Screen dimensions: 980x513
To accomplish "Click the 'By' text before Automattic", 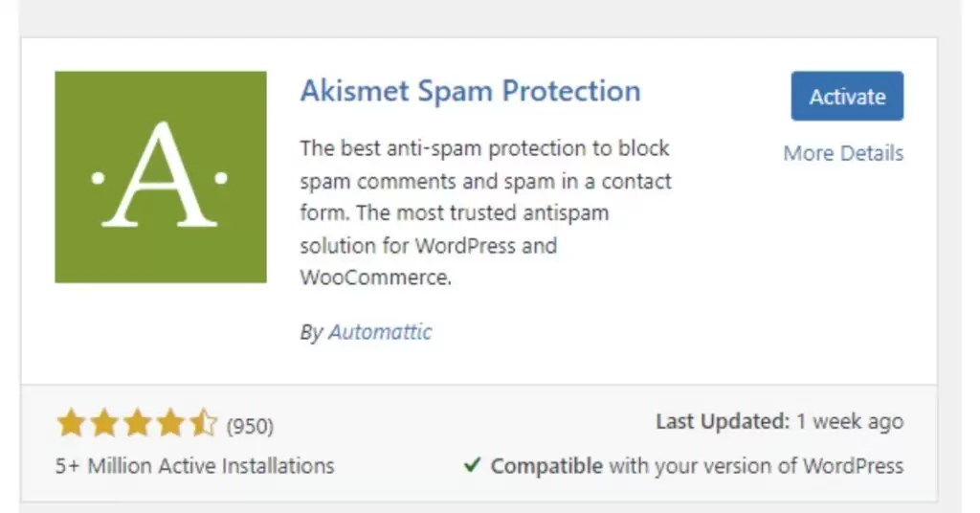I will (311, 332).
